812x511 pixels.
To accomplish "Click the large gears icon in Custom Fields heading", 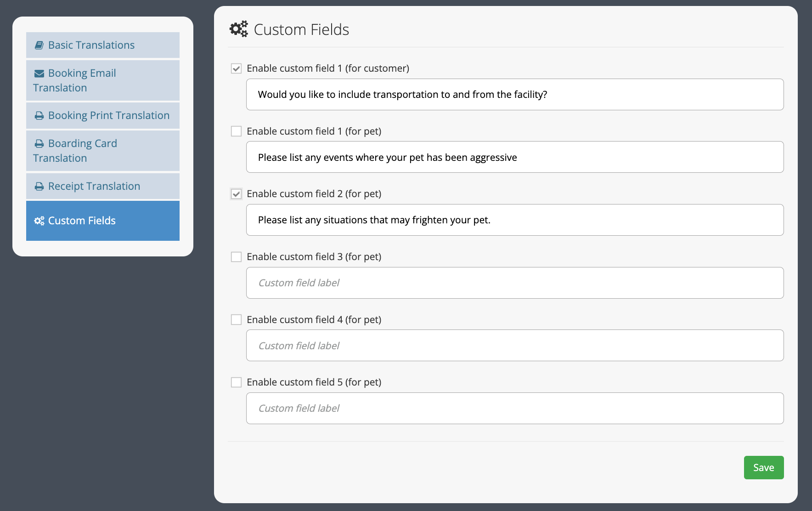I will point(239,29).
